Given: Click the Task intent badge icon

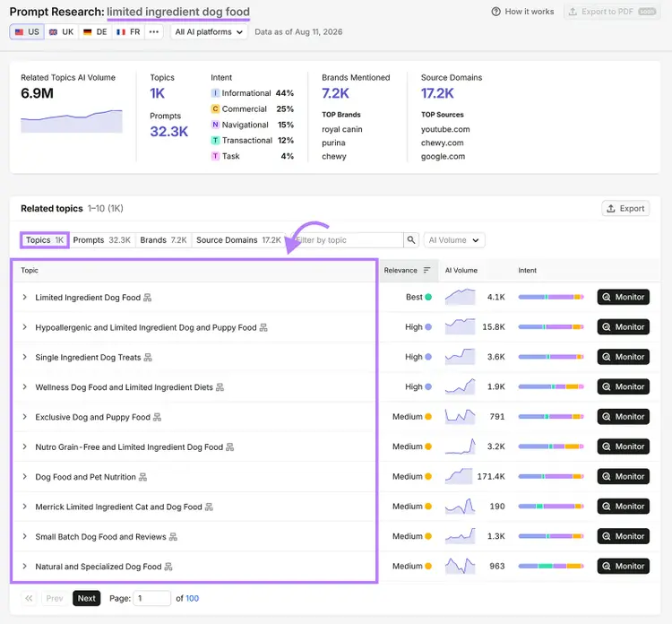Looking at the screenshot, I should (x=215, y=156).
